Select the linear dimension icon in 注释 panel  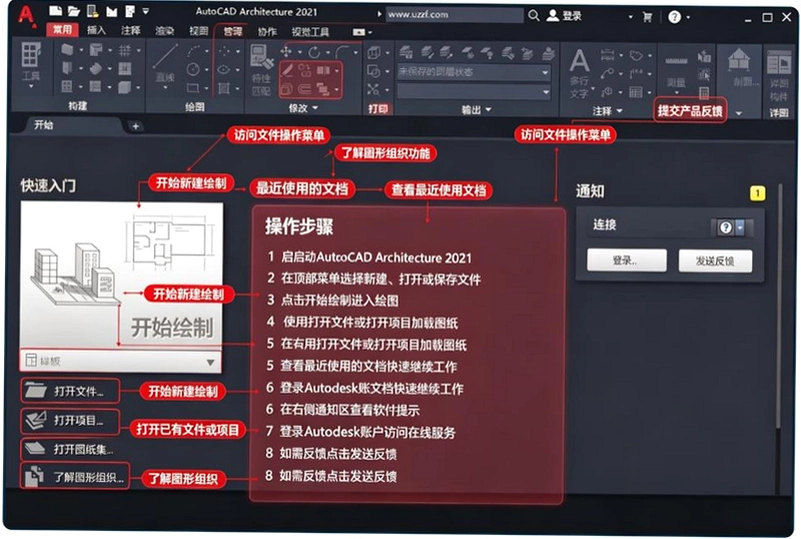tap(607, 55)
